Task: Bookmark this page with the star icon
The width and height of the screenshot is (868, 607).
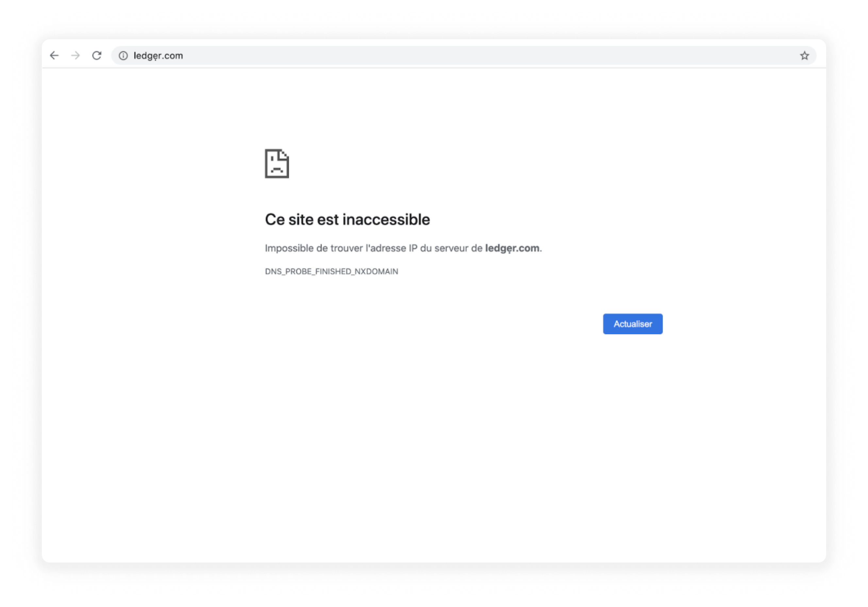Action: (804, 56)
